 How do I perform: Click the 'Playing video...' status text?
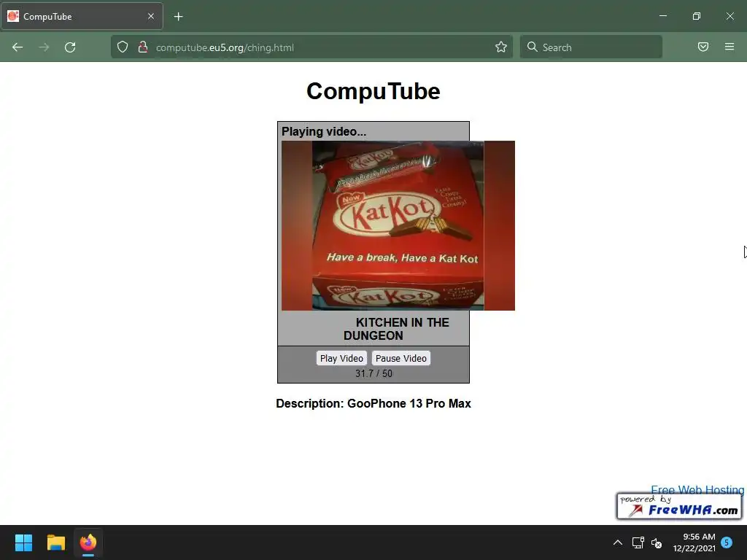click(324, 131)
